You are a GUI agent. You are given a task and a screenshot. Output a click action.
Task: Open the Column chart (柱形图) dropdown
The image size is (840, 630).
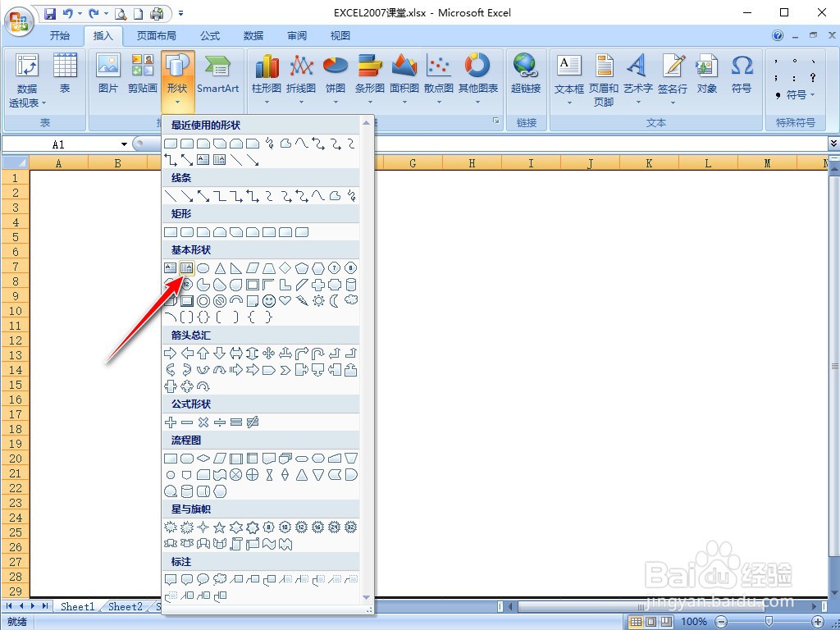pyautogui.click(x=267, y=80)
